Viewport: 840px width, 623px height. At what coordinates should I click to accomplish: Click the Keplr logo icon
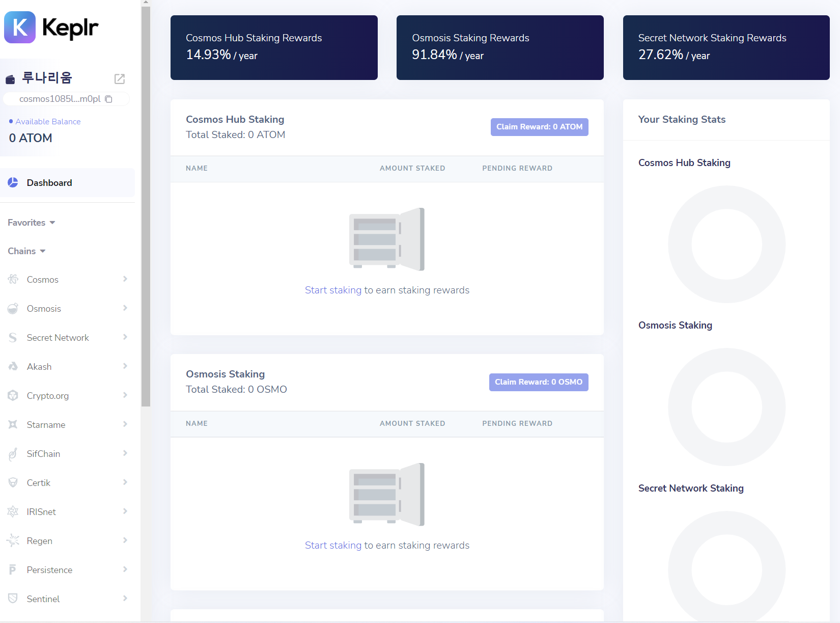tap(20, 27)
